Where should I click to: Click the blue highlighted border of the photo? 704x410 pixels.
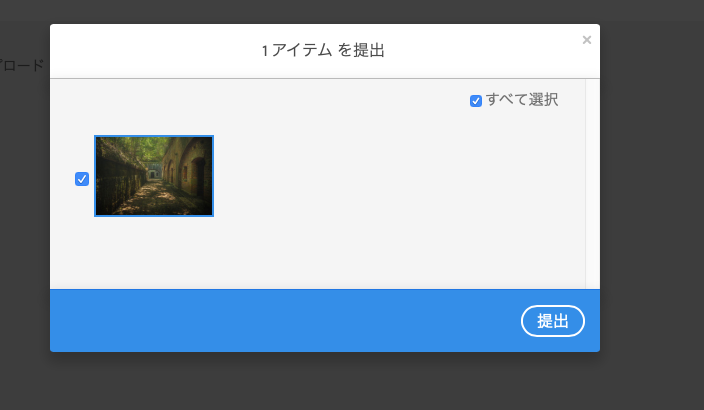pos(154,136)
